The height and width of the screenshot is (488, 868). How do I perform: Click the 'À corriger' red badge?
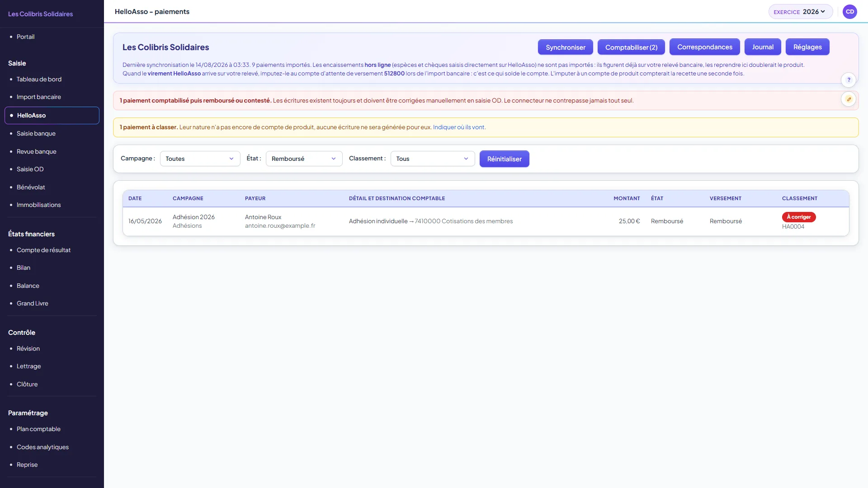pyautogui.click(x=799, y=217)
